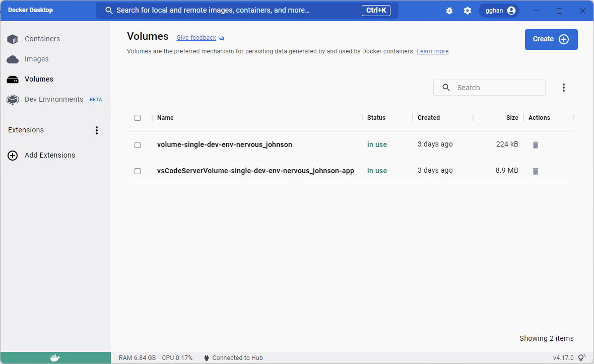
Task: Sort by the Status column header
Action: coord(376,118)
